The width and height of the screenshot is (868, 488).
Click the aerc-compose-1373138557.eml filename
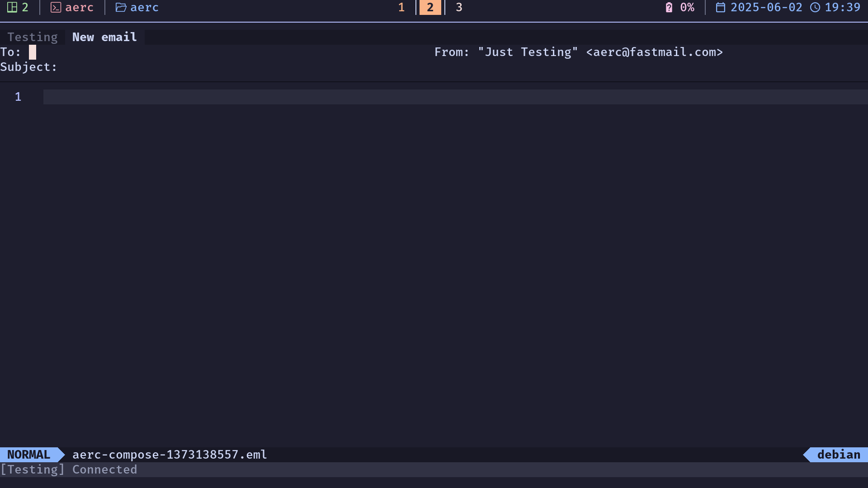click(170, 455)
